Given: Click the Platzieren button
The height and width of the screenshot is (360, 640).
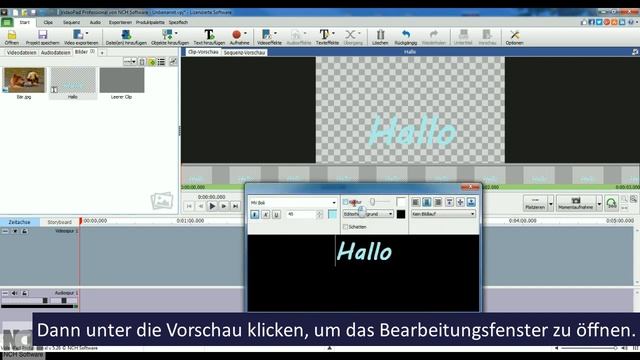Looking at the screenshot, I should [535, 203].
